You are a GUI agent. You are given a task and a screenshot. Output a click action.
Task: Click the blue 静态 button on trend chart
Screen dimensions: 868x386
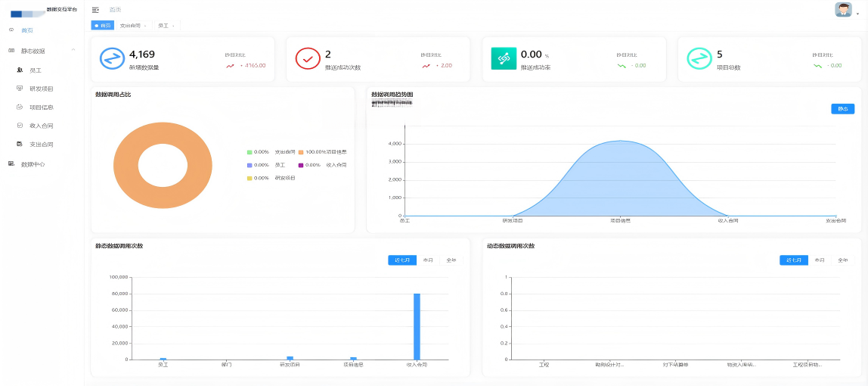(x=842, y=109)
